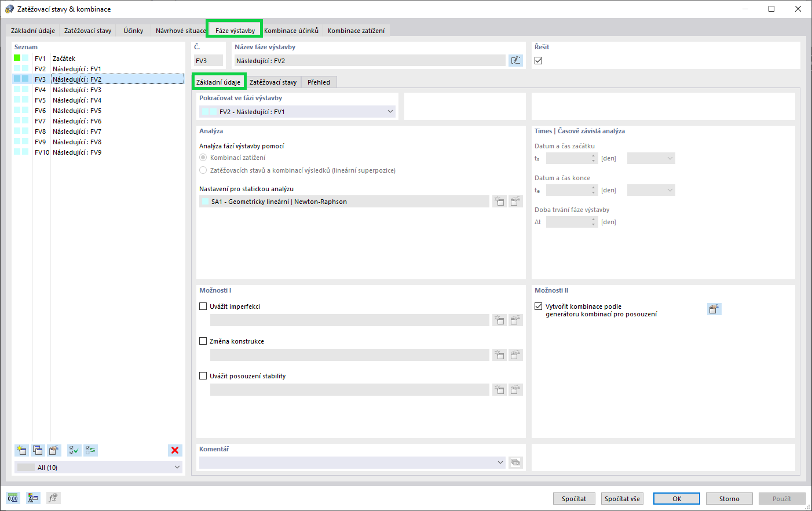812x511 pixels.
Task: Edit imperfection case icon
Action: [515, 320]
